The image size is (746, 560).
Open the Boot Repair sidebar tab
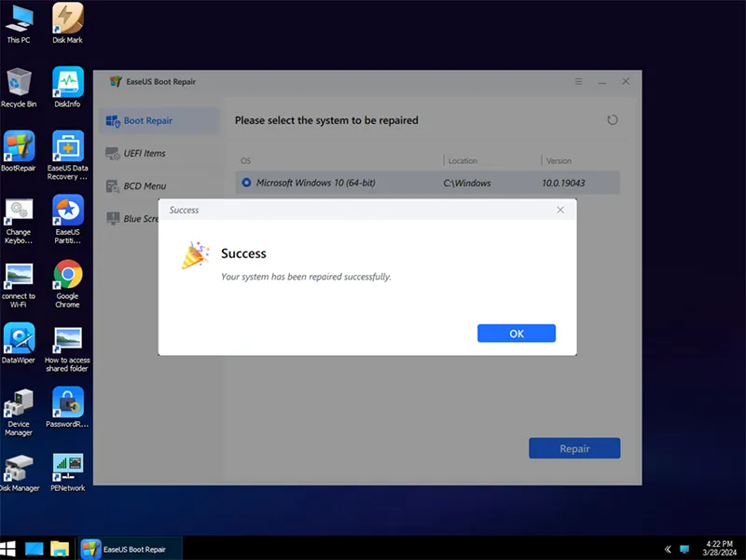159,121
